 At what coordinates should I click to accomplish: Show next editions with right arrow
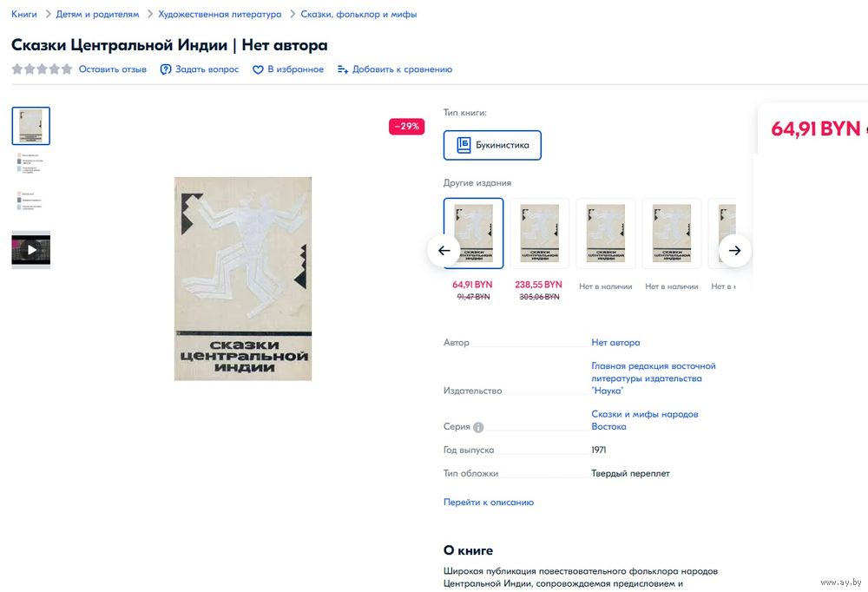734,251
